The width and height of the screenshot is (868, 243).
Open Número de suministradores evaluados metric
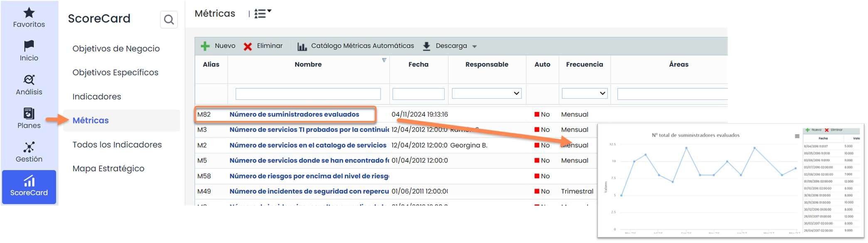click(x=294, y=114)
